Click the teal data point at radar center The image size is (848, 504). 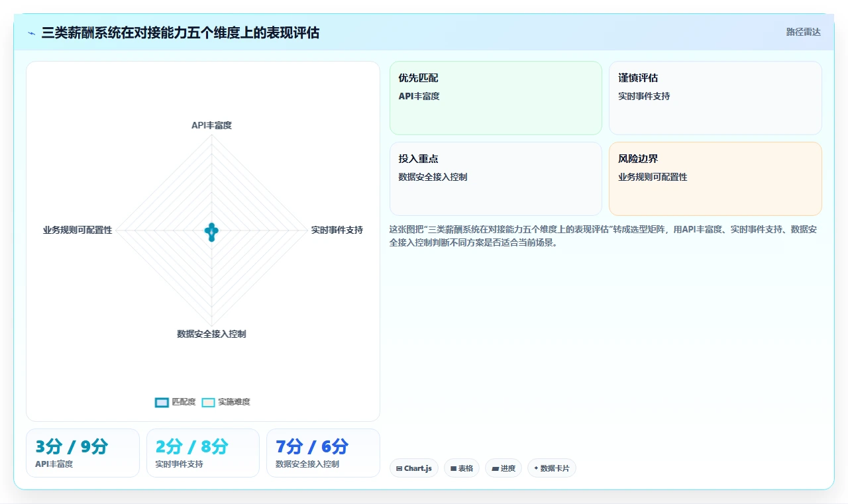click(211, 232)
